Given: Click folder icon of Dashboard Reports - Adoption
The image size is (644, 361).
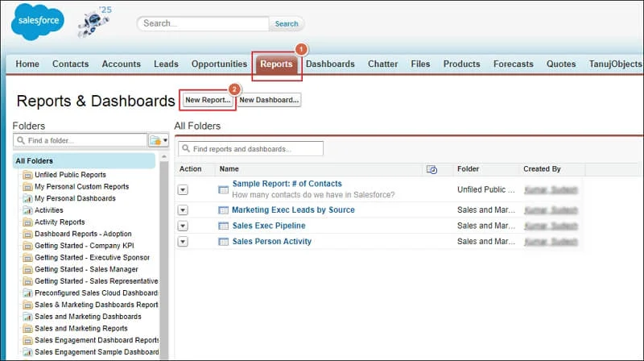Looking at the screenshot, I should (x=27, y=234).
